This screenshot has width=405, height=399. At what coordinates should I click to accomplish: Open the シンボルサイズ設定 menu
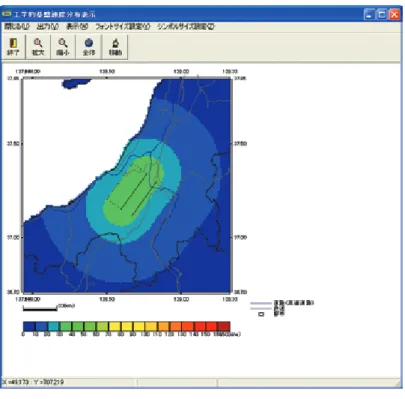186,27
